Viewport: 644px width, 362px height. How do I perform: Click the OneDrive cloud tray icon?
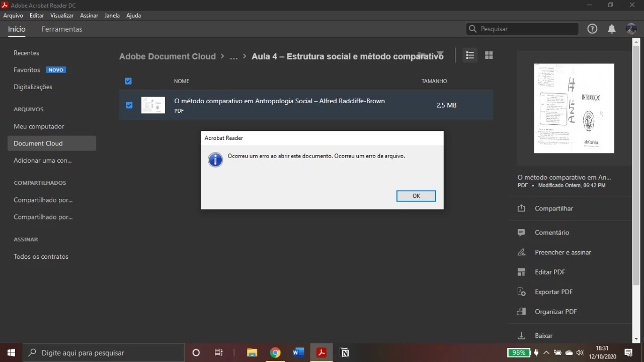[x=569, y=353]
